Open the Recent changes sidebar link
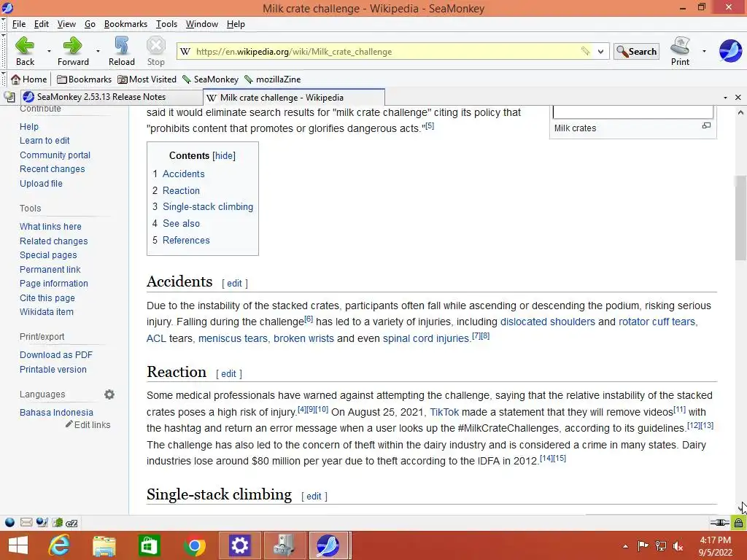 pyautogui.click(x=53, y=169)
